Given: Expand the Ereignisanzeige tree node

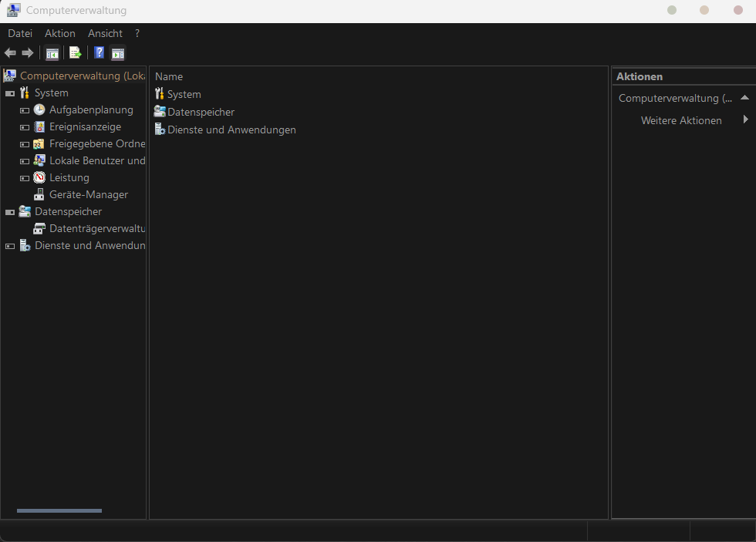Looking at the screenshot, I should click(x=25, y=127).
